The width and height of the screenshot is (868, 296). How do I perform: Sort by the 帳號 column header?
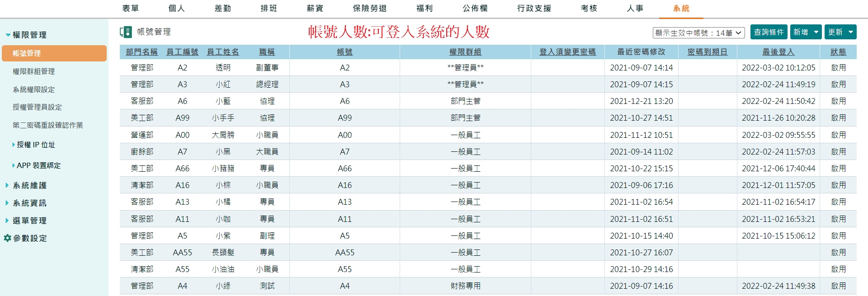pyautogui.click(x=344, y=52)
